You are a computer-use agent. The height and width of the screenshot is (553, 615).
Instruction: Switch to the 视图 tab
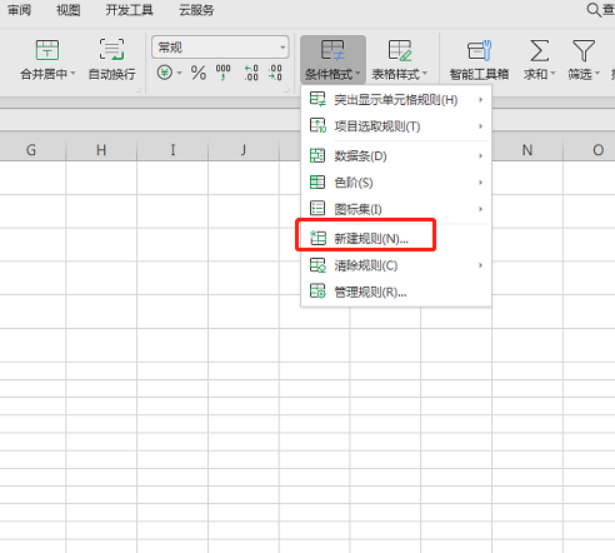coord(68,11)
